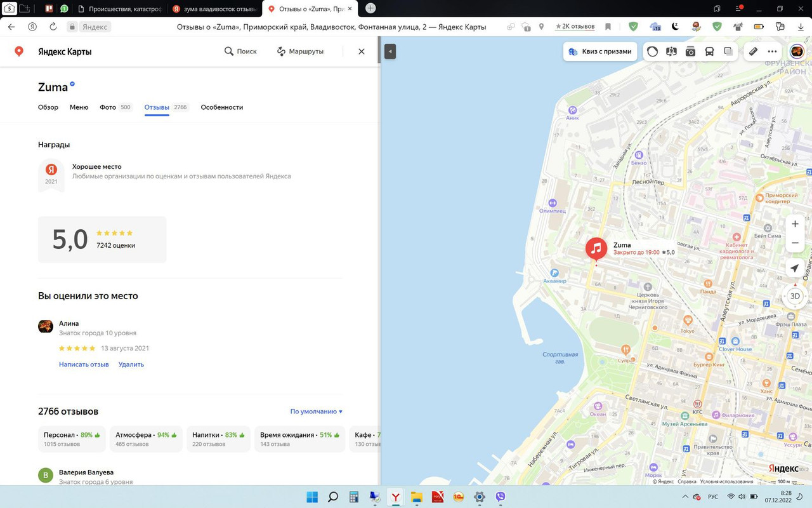The width and height of the screenshot is (812, 508).
Task: Click the Yandex Maps red pin logo
Action: point(19,51)
